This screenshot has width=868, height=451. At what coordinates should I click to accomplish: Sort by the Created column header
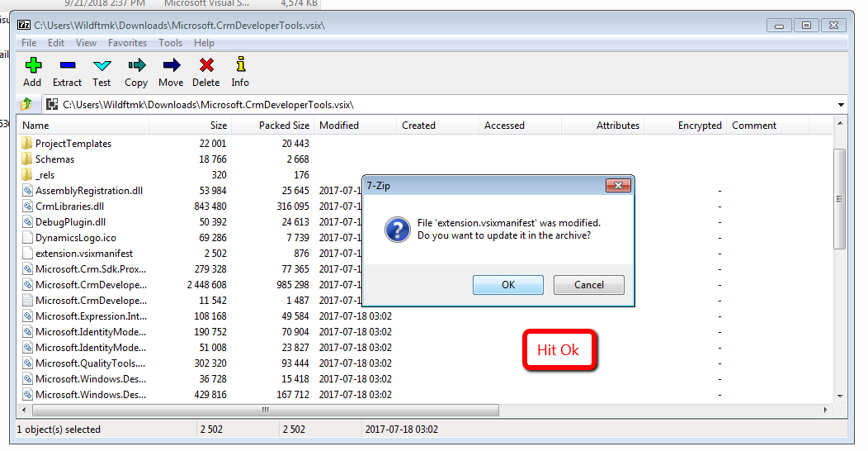pyautogui.click(x=437, y=126)
